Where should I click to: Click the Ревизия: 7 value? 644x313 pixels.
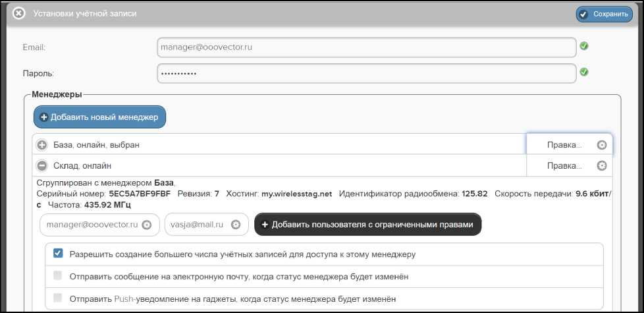(198, 194)
